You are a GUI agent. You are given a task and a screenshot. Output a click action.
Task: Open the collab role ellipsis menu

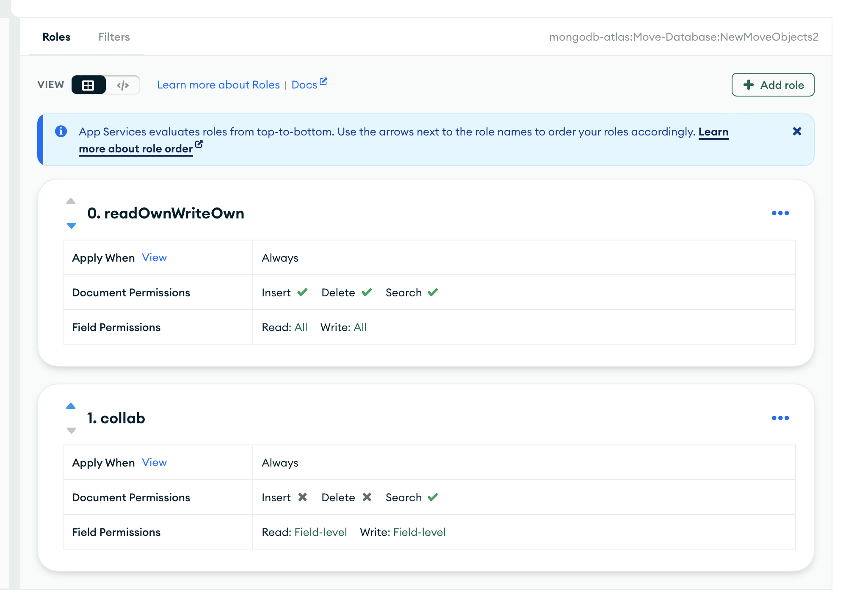(780, 418)
